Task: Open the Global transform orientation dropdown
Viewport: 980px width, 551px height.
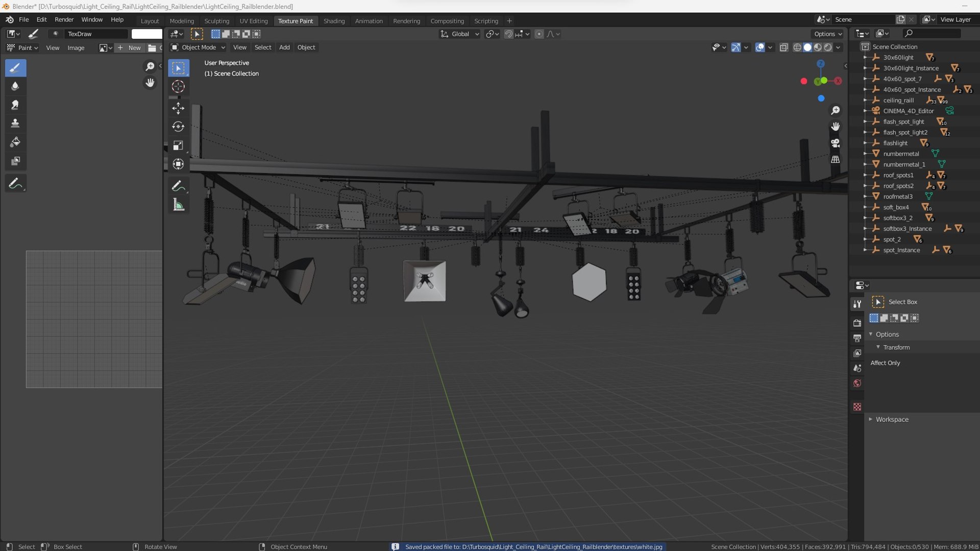Action: [460, 34]
